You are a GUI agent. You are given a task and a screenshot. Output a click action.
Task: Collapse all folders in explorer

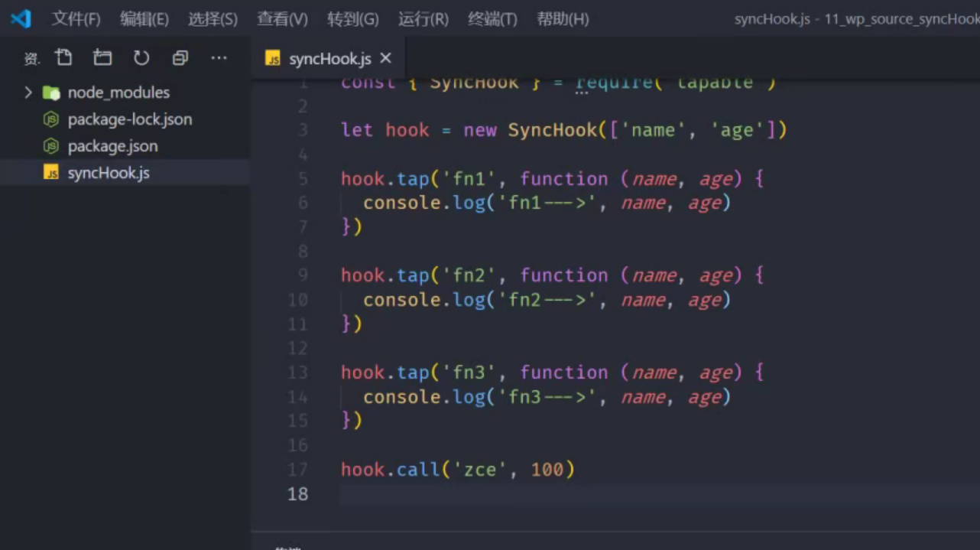coord(180,57)
